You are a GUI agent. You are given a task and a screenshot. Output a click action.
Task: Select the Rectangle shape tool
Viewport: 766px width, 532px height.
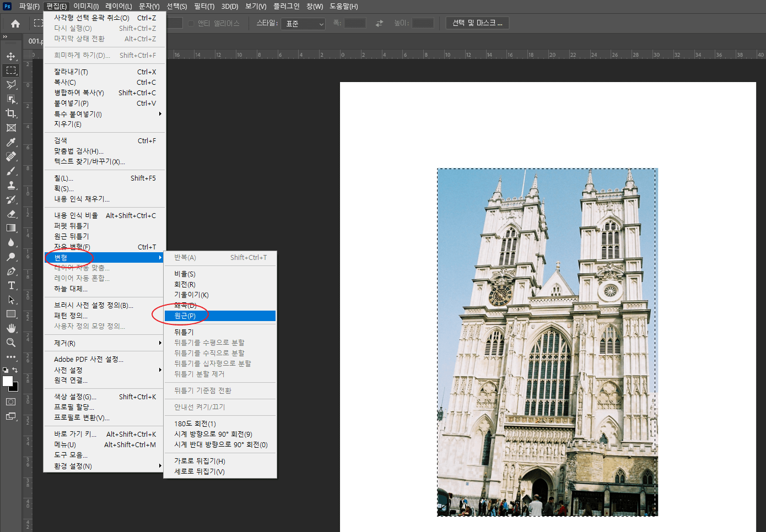tap(11, 314)
